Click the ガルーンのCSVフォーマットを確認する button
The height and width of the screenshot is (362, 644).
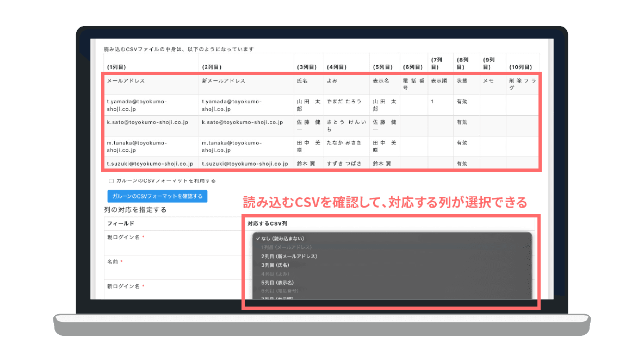click(158, 196)
